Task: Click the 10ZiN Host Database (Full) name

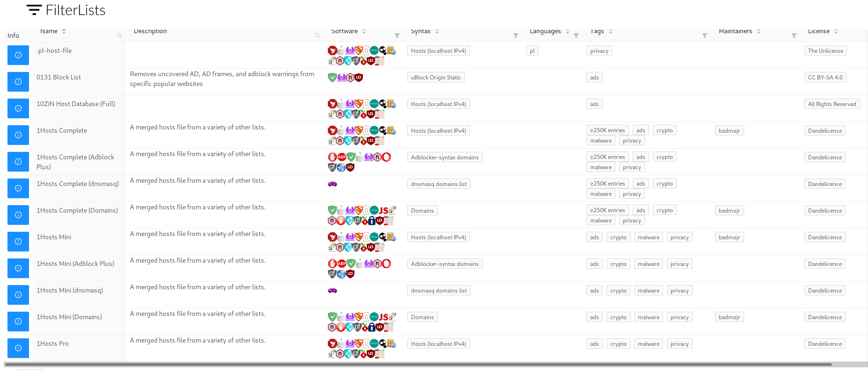Action: (76, 104)
